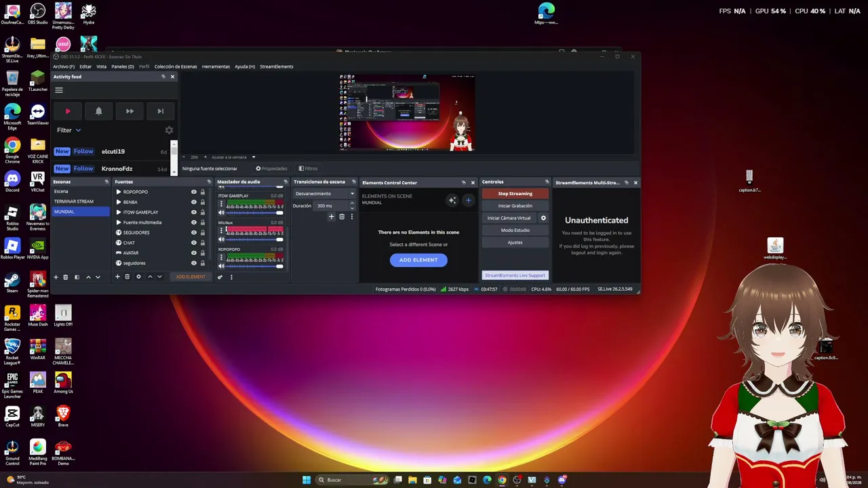
Task: Click the Filtros button
Action: 308,168
